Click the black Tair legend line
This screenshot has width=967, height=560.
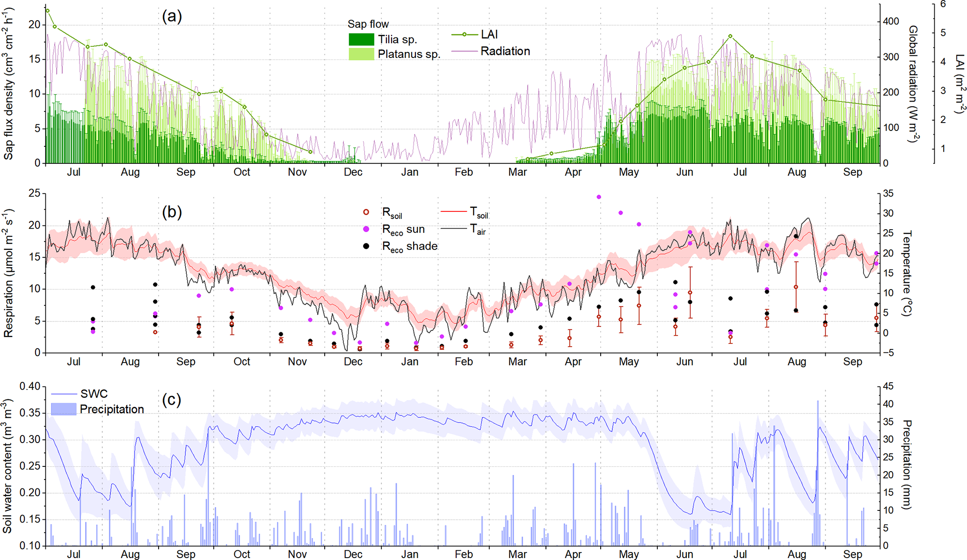453,229
